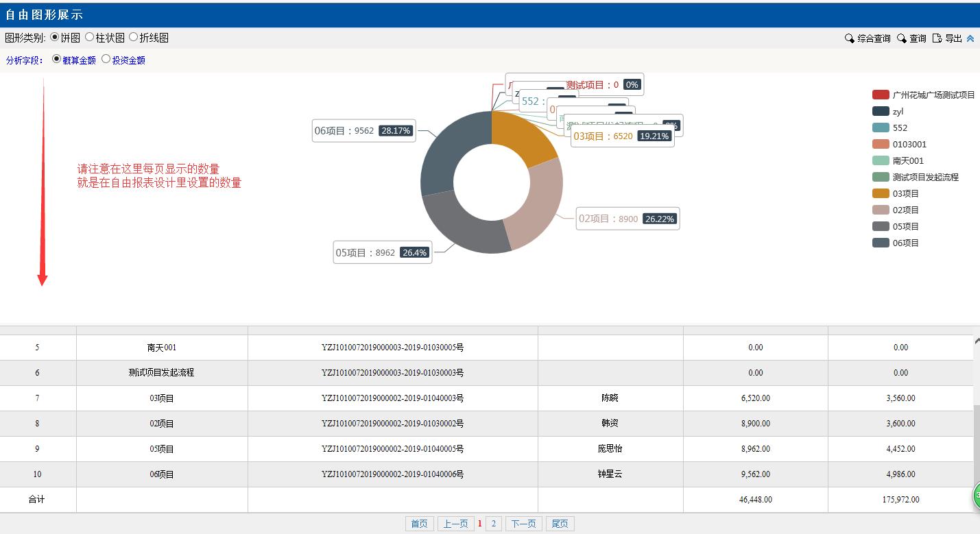Click the 综合查询 magnifier icon
This screenshot has width=980, height=534.
tap(849, 38)
